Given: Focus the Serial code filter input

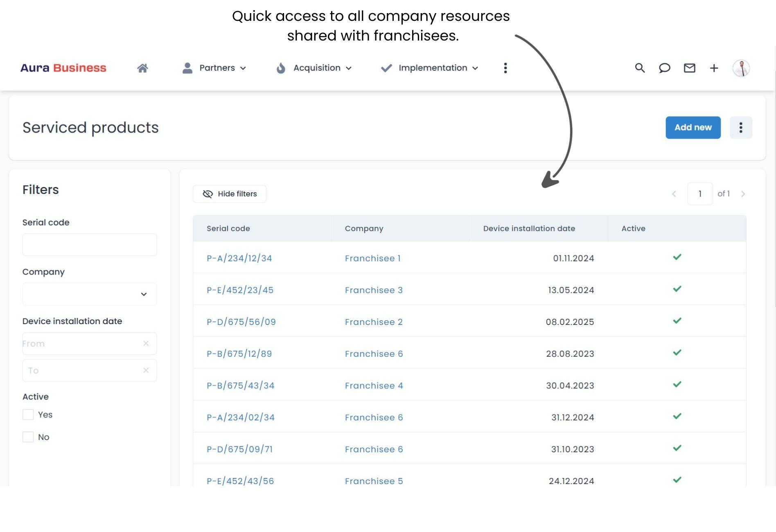Looking at the screenshot, I should [90, 245].
